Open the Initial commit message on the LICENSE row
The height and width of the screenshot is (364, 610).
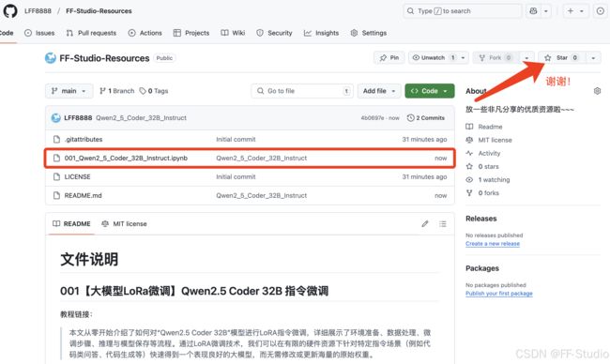[236, 176]
